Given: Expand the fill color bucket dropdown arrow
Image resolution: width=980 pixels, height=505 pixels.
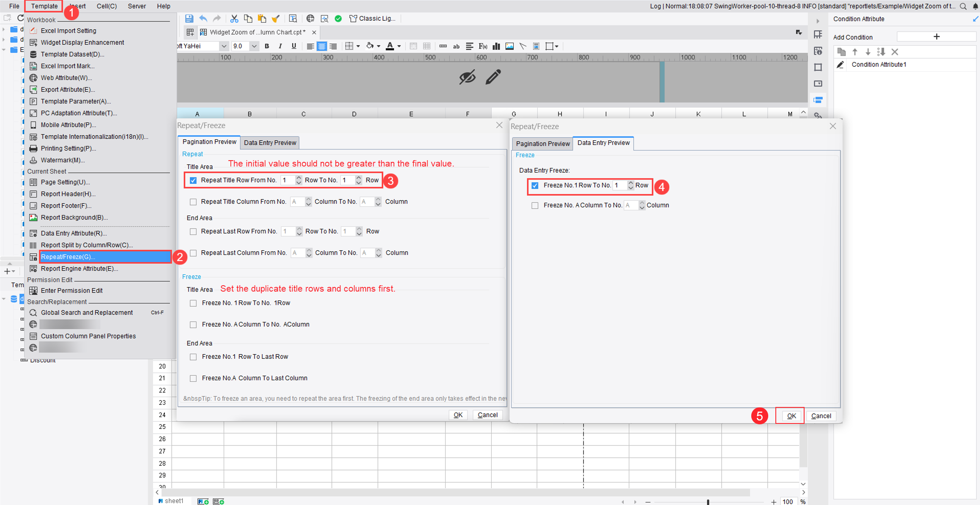Looking at the screenshot, I should click(379, 46).
